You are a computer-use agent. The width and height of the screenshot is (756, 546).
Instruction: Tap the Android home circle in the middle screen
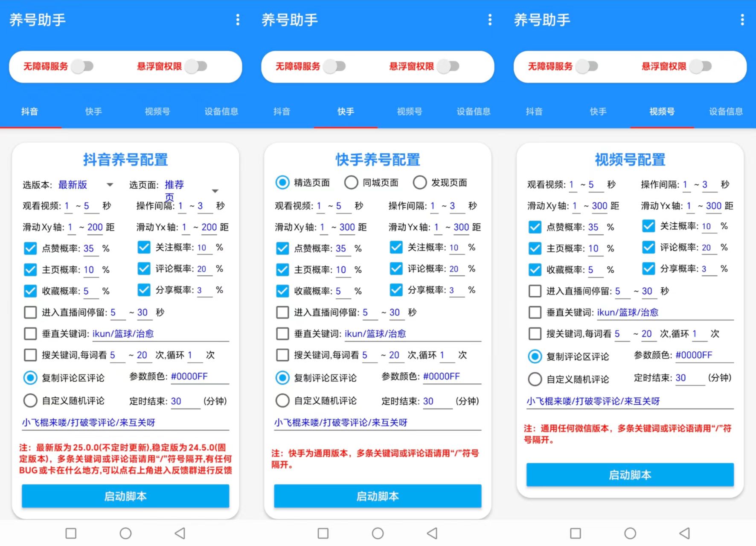[x=378, y=533]
